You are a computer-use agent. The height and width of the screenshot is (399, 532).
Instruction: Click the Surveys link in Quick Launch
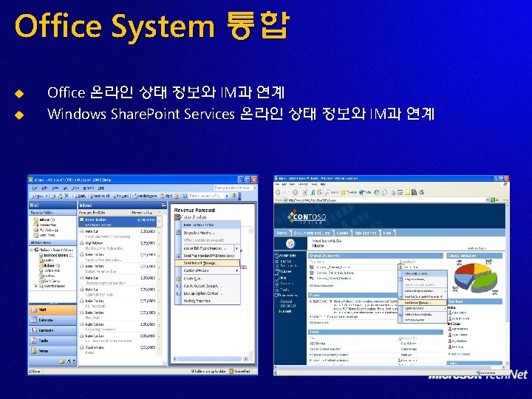[285, 311]
